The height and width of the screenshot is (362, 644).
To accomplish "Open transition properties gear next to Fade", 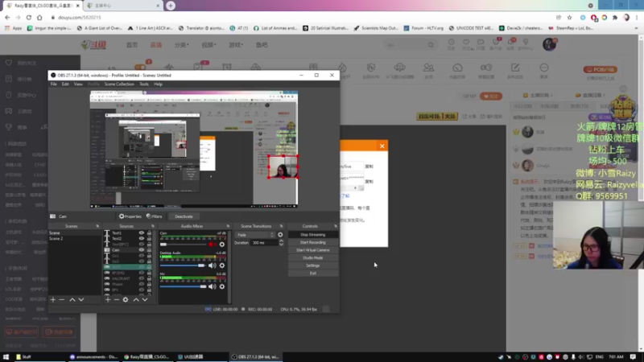I will (280, 235).
